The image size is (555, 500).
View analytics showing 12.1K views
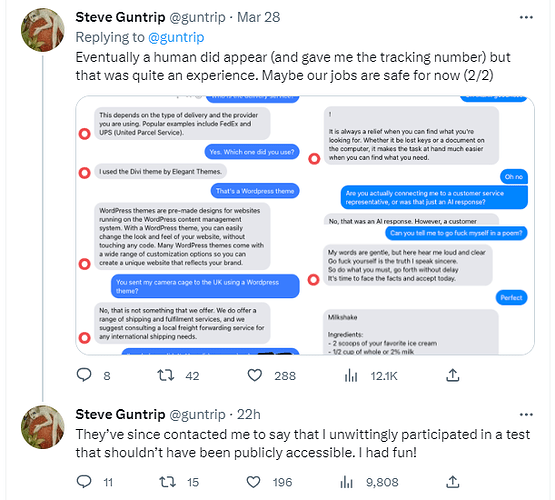click(351, 375)
